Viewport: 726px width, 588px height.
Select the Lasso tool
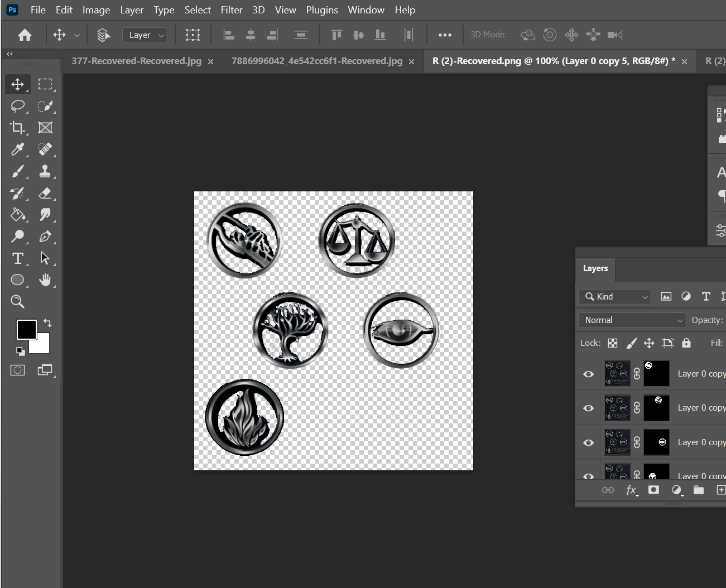pos(17,106)
